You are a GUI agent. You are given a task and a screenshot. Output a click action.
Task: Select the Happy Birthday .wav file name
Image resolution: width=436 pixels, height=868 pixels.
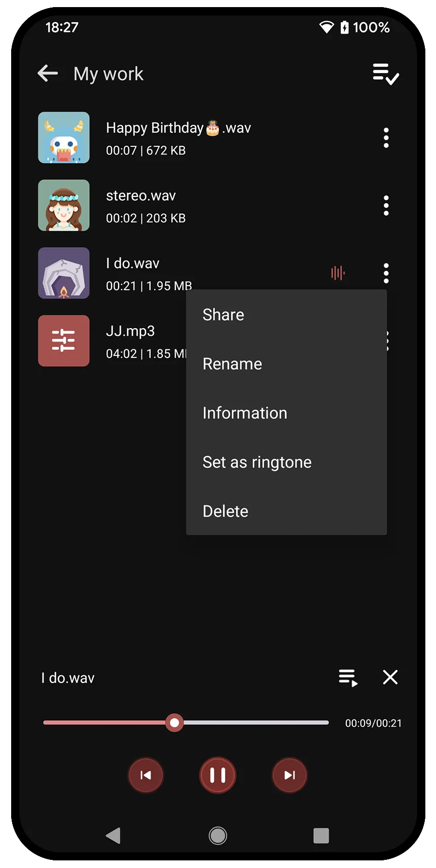click(178, 128)
